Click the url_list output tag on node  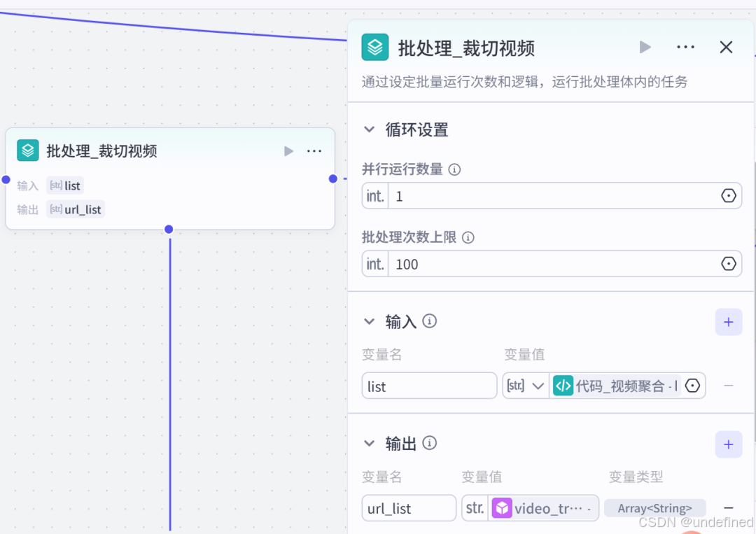pyautogui.click(x=76, y=209)
